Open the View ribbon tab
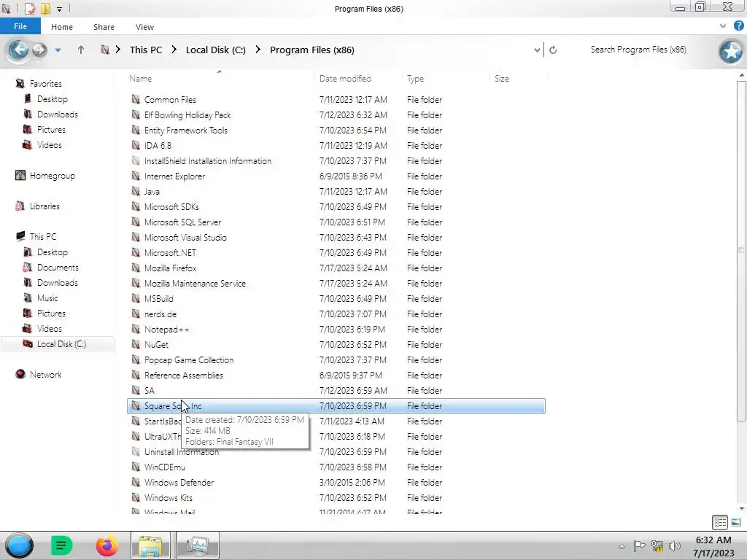 pyautogui.click(x=145, y=27)
